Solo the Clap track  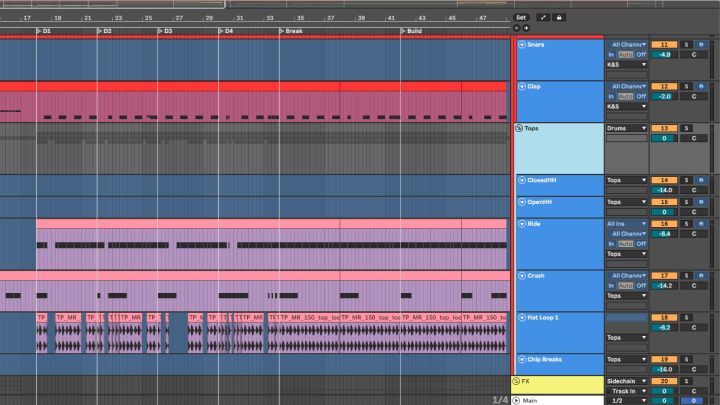click(686, 86)
